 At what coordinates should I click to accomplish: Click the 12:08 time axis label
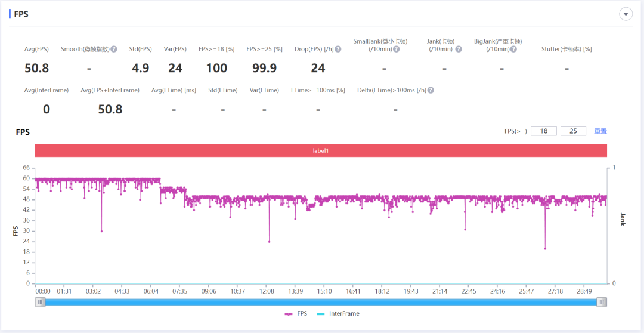pos(267,291)
